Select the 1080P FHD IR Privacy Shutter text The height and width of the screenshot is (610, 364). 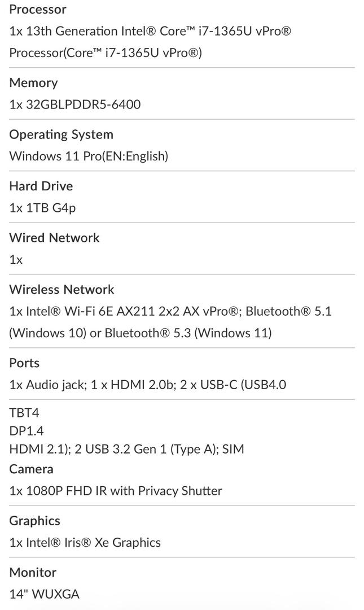[116, 491]
